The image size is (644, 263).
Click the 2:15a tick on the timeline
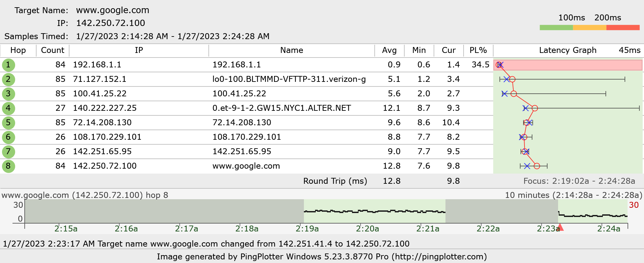click(x=66, y=229)
